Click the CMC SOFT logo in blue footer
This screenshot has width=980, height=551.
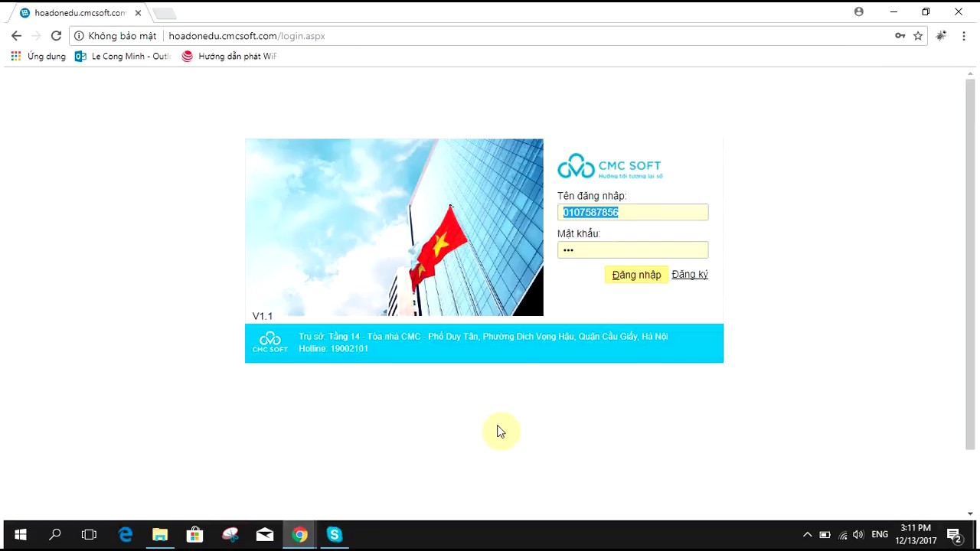point(270,342)
